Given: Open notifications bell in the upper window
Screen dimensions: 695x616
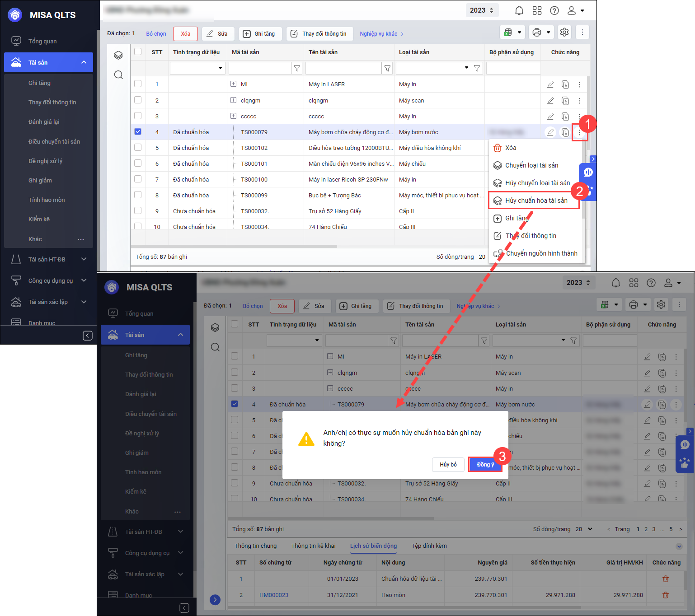Looking at the screenshot, I should (x=519, y=10).
